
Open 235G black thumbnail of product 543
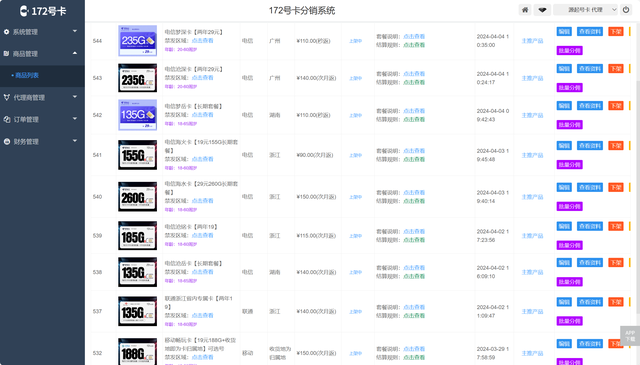[x=138, y=78]
